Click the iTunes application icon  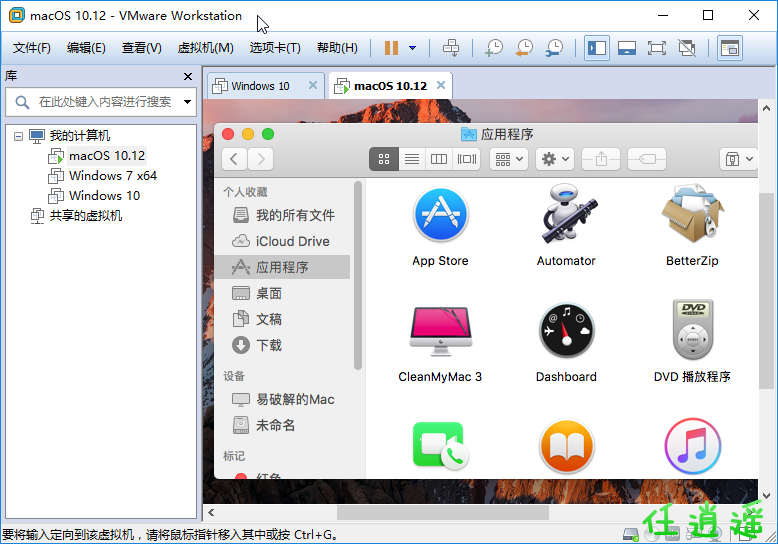(x=693, y=446)
